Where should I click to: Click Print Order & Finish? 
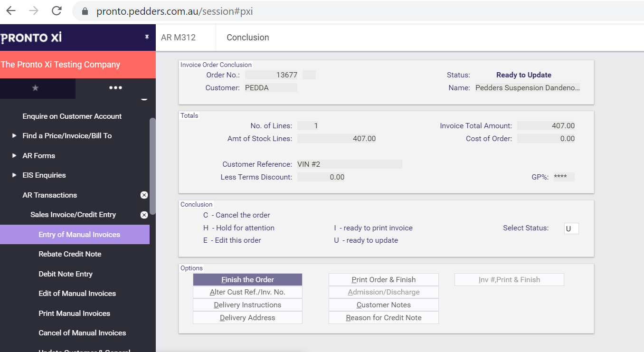click(384, 280)
